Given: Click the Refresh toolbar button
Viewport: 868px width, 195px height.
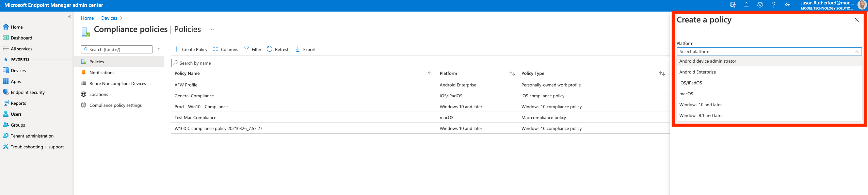Looking at the screenshot, I should 278,49.
